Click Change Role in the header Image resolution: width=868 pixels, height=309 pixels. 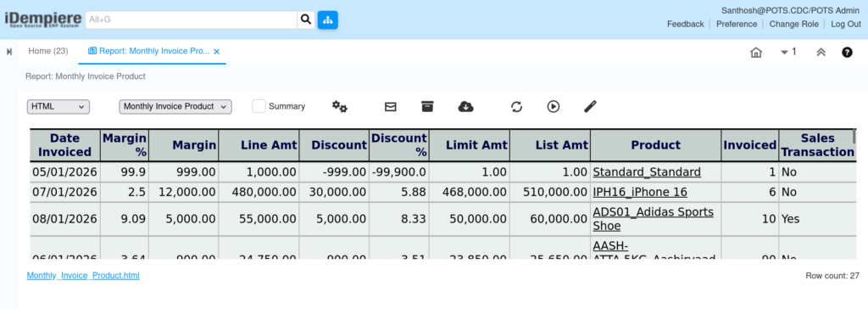point(793,24)
